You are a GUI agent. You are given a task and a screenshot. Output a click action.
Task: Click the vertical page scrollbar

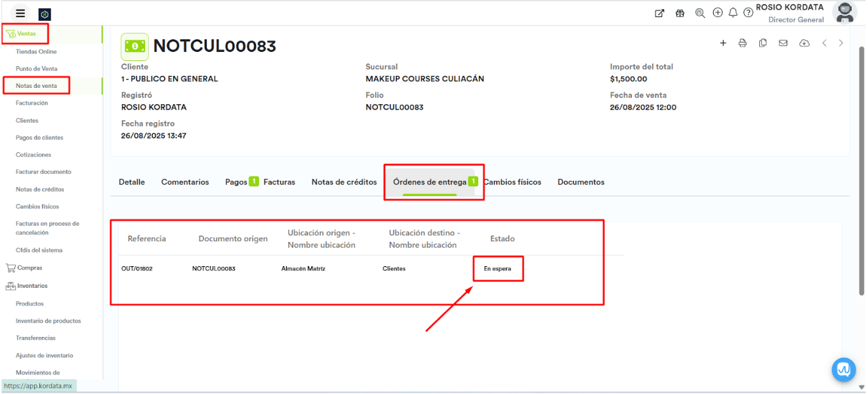coord(861,170)
